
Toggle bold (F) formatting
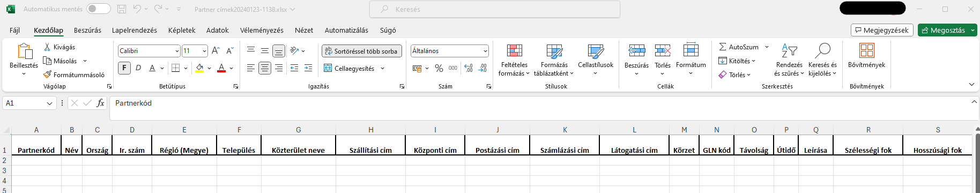124,68
